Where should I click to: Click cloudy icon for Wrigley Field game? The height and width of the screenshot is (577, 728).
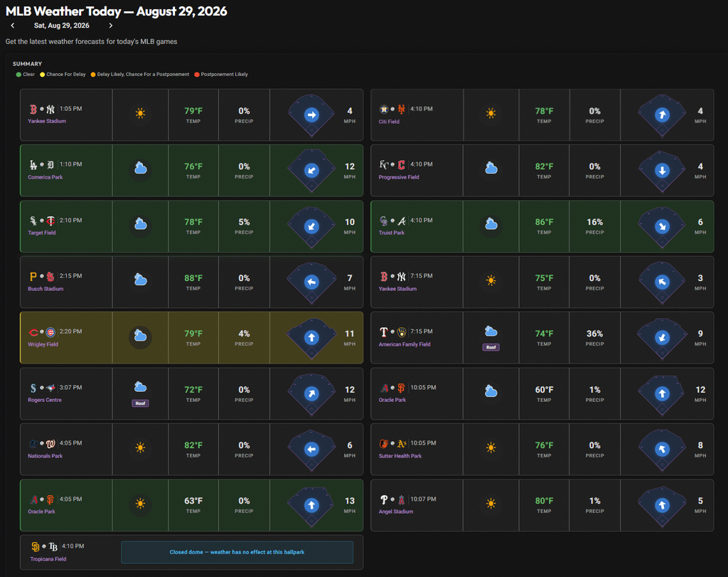pyautogui.click(x=140, y=335)
